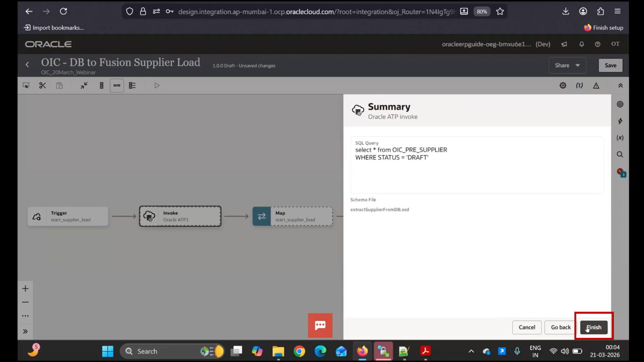Click the Finish button in Summary panel

(x=594, y=327)
